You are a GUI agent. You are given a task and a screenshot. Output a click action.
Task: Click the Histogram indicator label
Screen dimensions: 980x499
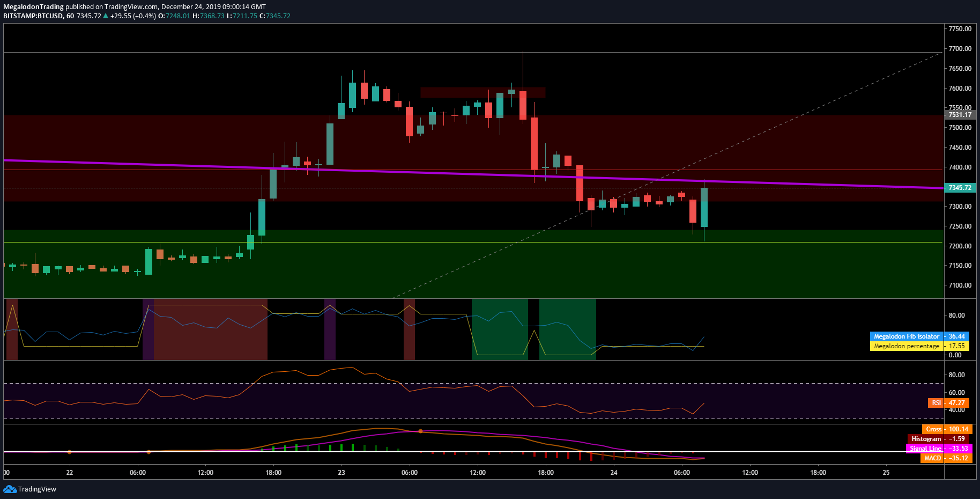(x=926, y=439)
